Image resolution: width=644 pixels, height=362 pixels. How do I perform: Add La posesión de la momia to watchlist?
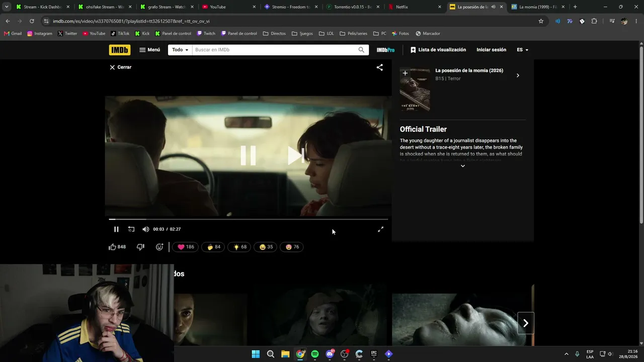(x=405, y=73)
